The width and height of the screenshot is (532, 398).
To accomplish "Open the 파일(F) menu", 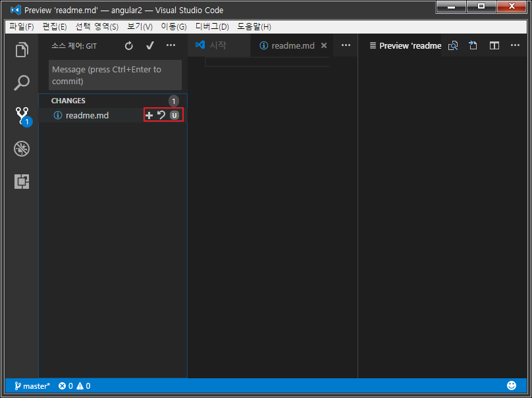I will [22, 27].
